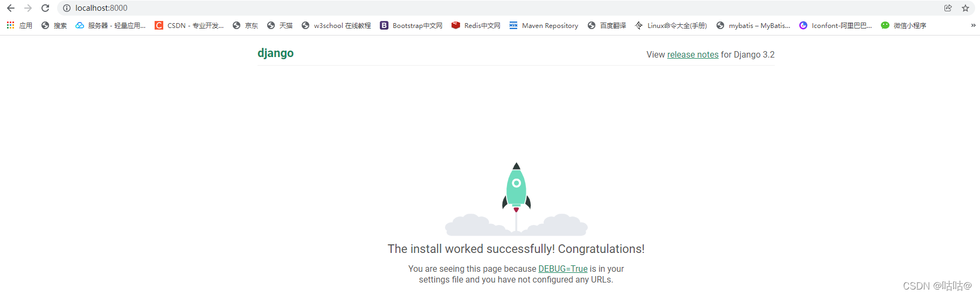Image resolution: width=980 pixels, height=296 pixels.
Task: Open the Maven Repository bookmark
Action: 544,25
